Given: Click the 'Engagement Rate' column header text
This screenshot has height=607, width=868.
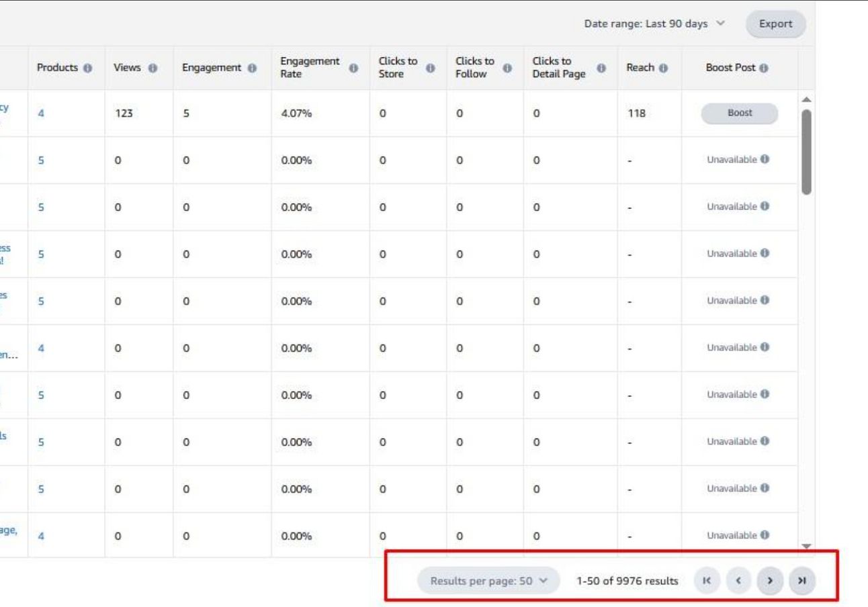Looking at the screenshot, I should pyautogui.click(x=310, y=68).
